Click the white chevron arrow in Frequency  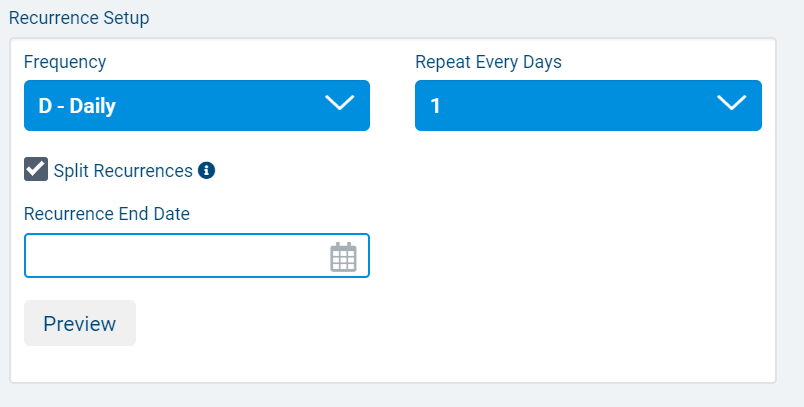pos(340,104)
